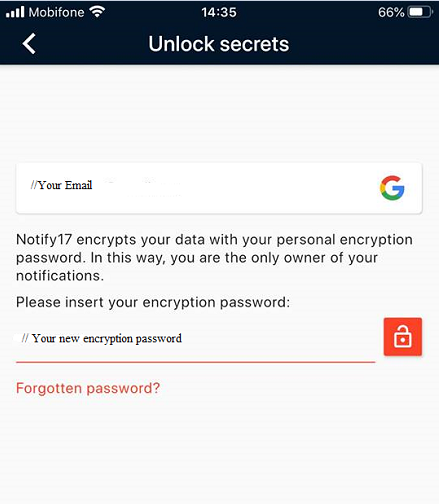Tap the cellular signal bars icon
This screenshot has width=439, height=504.
(x=15, y=12)
